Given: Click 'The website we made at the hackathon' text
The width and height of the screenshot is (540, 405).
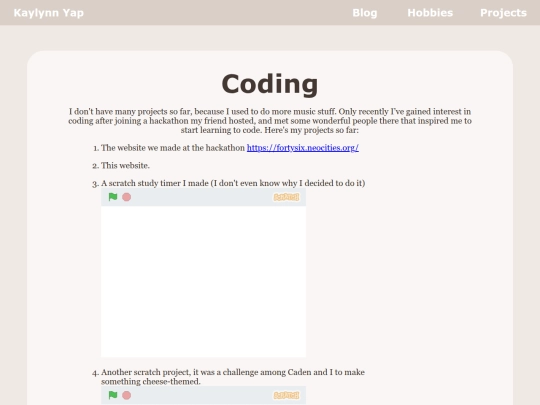Looking at the screenshot, I should (173, 148).
